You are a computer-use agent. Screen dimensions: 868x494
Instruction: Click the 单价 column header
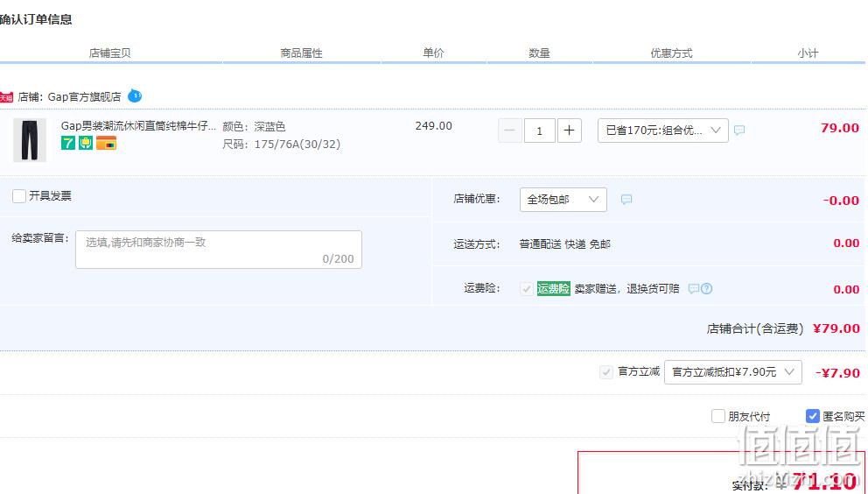click(433, 53)
